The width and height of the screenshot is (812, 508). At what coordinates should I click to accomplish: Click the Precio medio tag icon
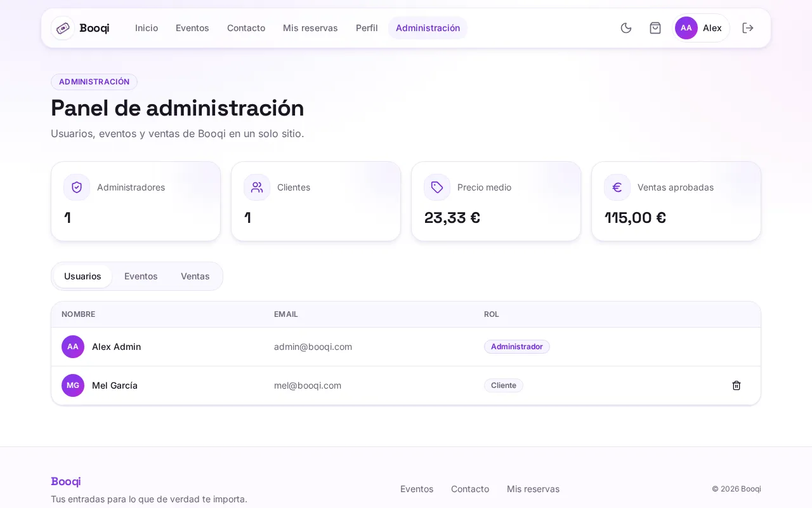pos(437,187)
